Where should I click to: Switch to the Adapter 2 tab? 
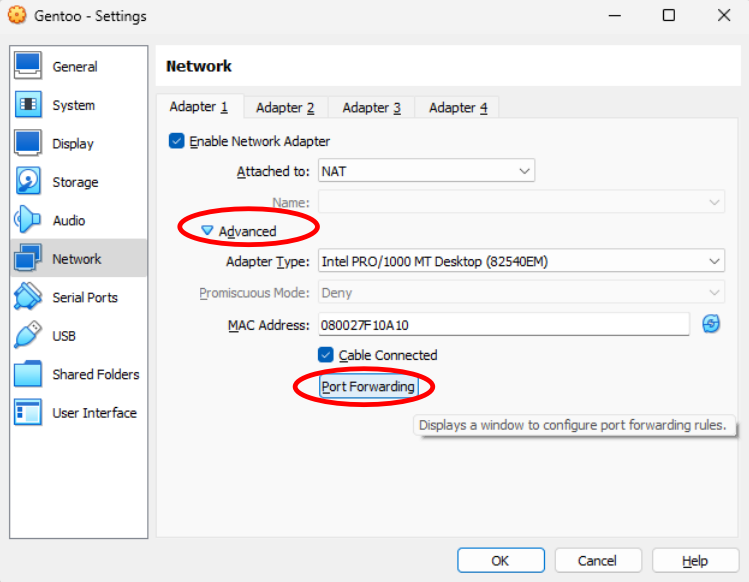285,108
